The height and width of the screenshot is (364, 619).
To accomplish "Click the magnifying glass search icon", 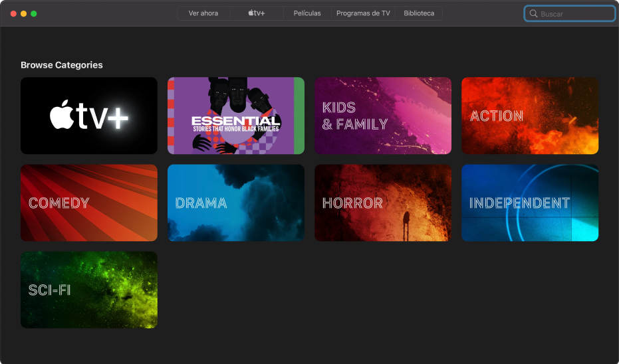I will click(533, 14).
